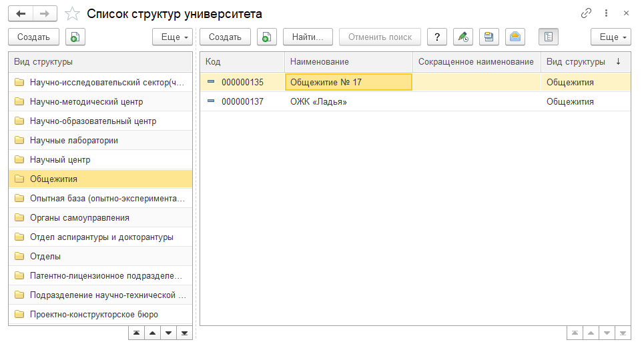Open the right panel Еще dropdown
Screen dimensions: 644x348
(x=611, y=37)
